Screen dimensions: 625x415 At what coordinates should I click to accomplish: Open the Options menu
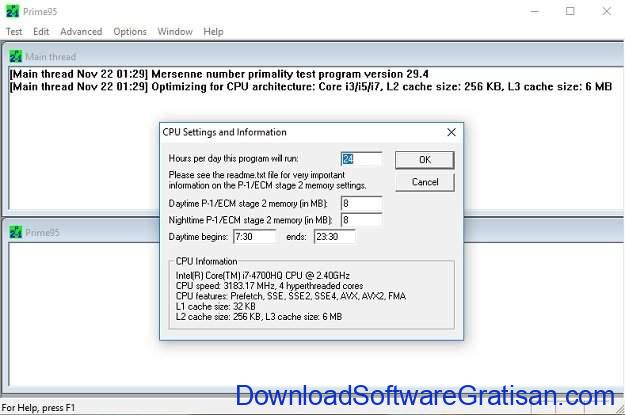coord(130,31)
